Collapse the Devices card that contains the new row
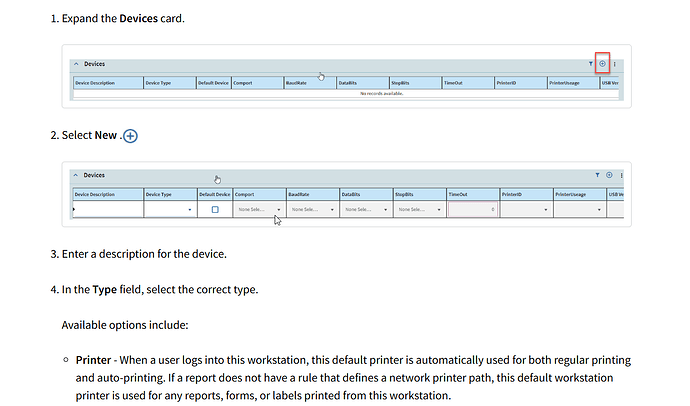 pyautogui.click(x=76, y=175)
